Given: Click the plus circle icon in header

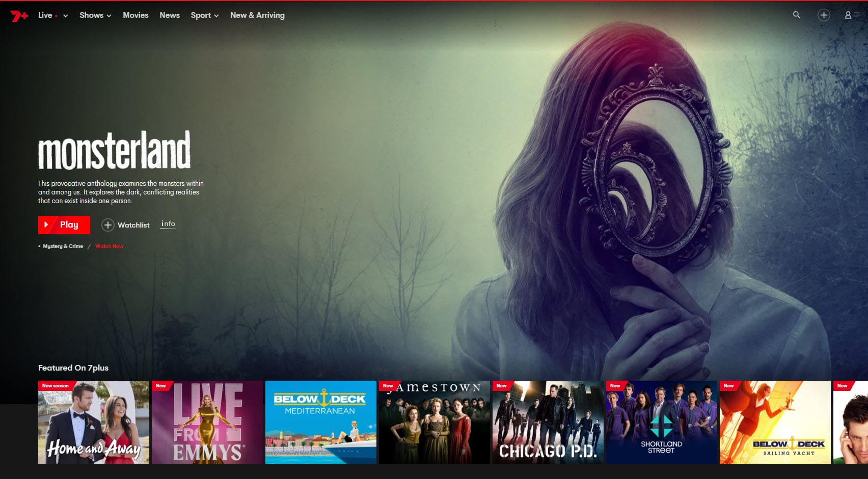Looking at the screenshot, I should point(823,15).
